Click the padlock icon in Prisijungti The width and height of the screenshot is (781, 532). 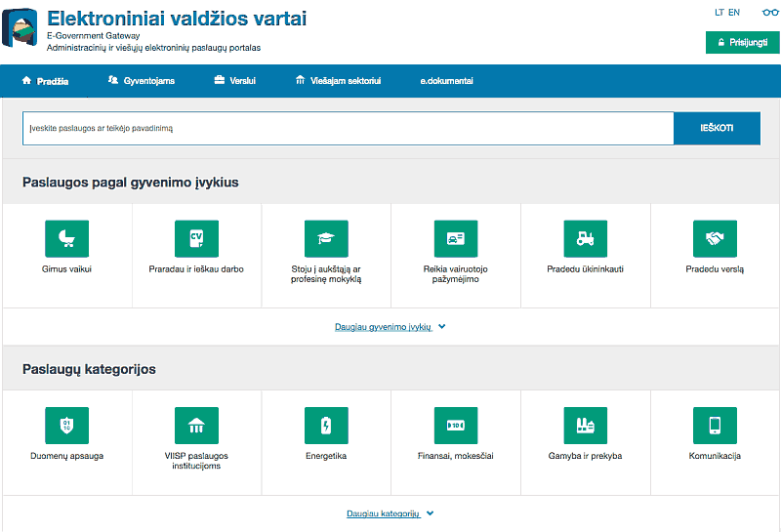(x=720, y=42)
